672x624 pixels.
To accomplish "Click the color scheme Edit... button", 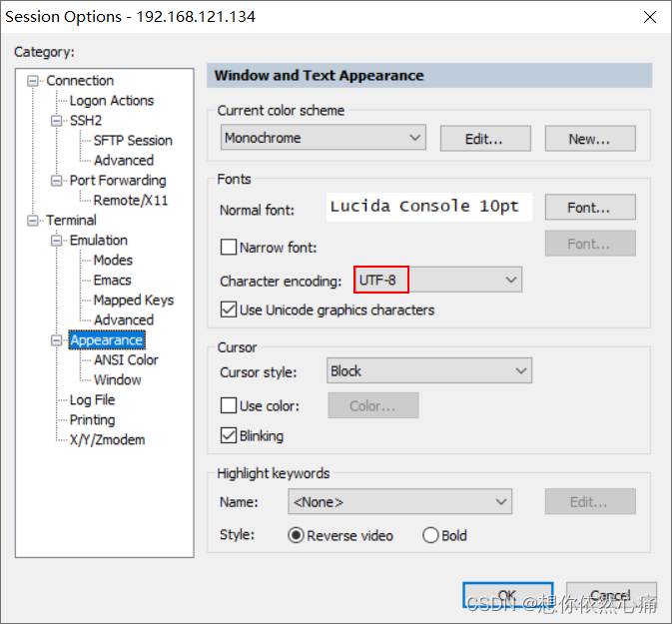I will [x=484, y=139].
